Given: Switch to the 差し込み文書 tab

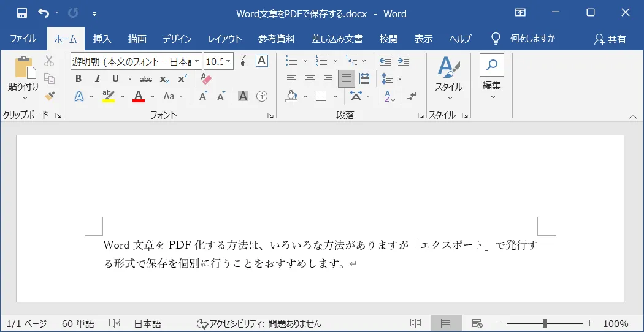Looking at the screenshot, I should pos(337,39).
